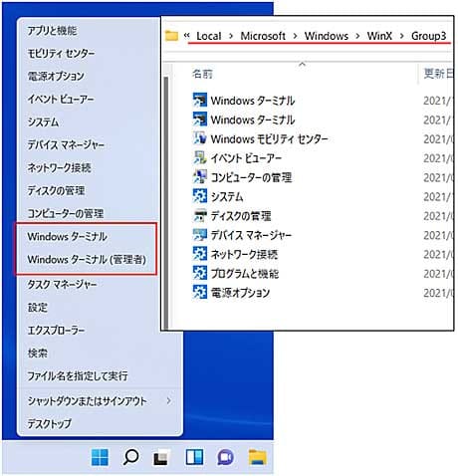Expand シャットダウンまたはサインアウト submenu arrow
Viewport: 458px width, 476px height.
tap(169, 401)
